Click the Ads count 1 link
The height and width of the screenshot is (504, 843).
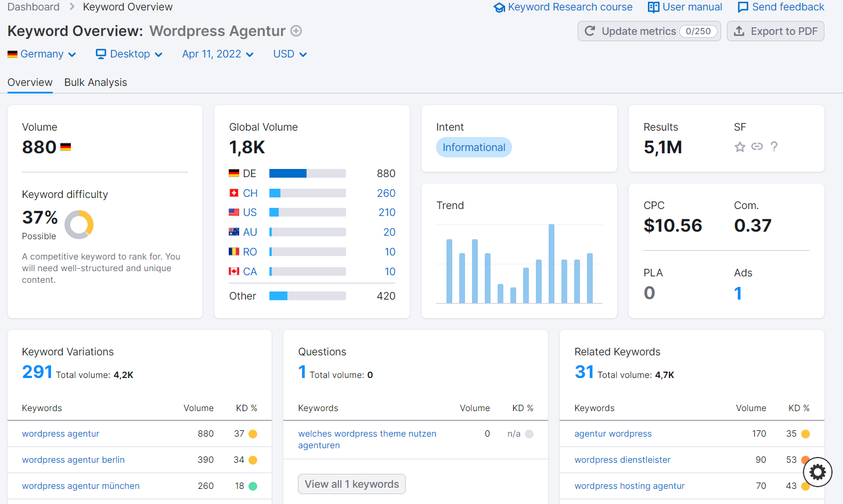pos(738,293)
